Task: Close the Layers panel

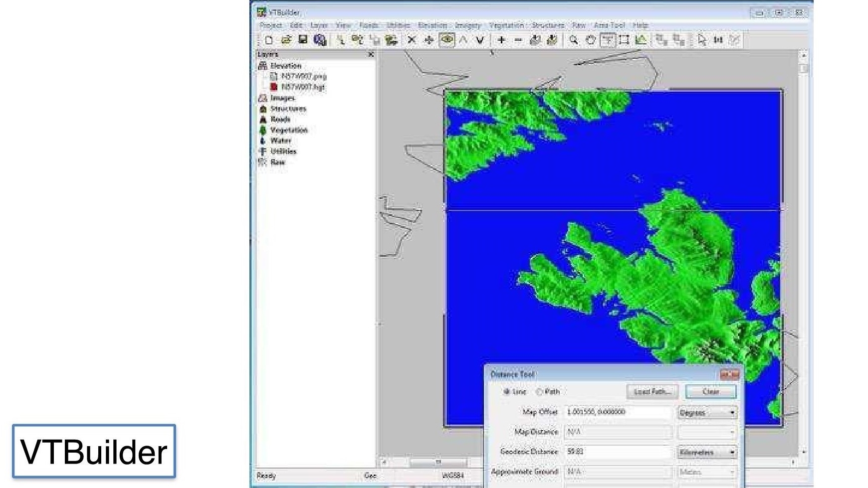Action: (x=371, y=54)
